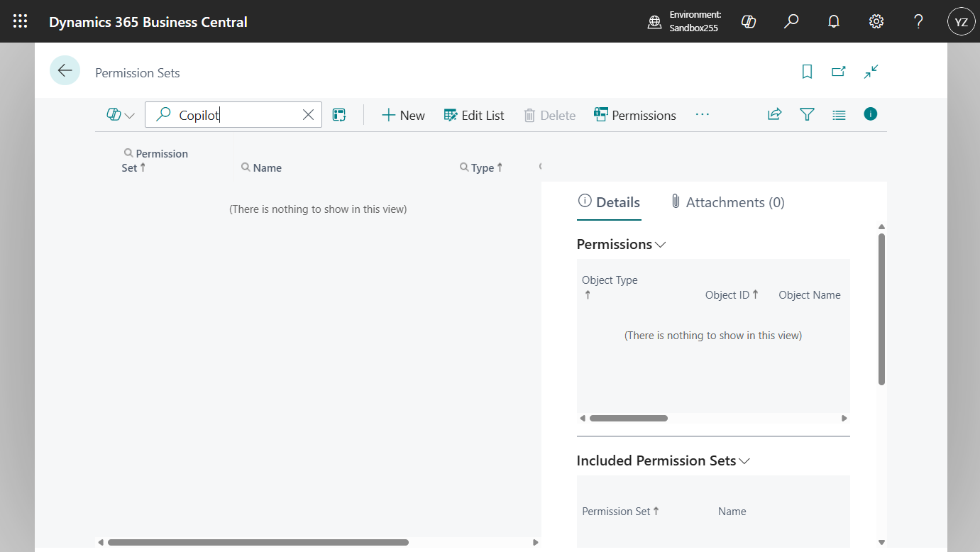Open the global search magnifier in the top bar

coord(791,21)
